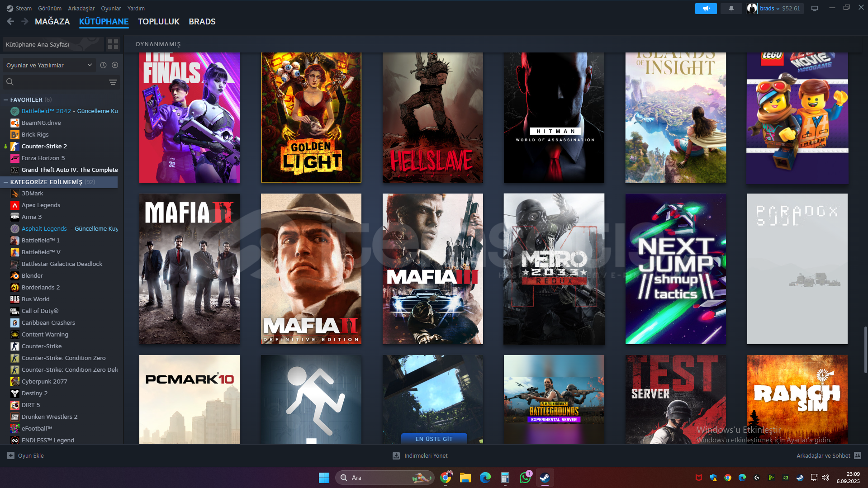
Task: Switch to the TOPLULUK tab
Action: 159,21
